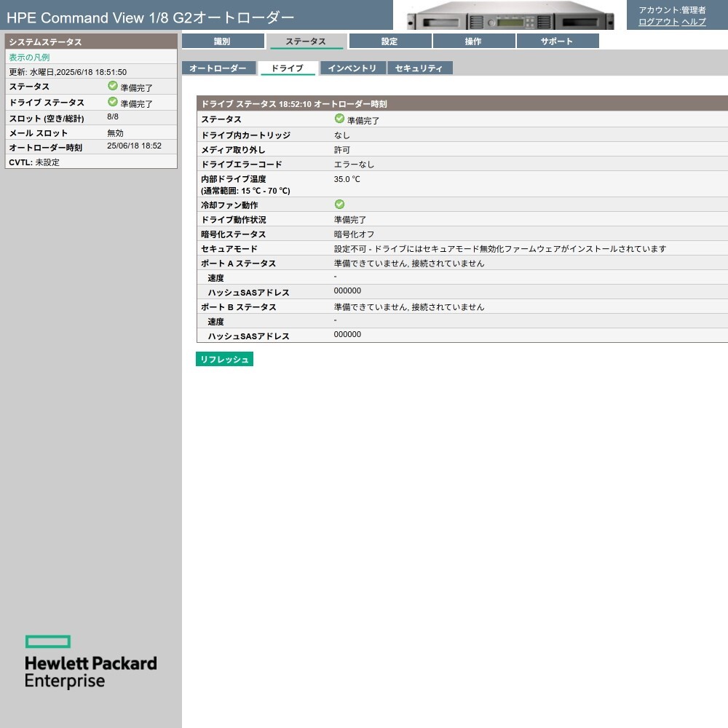Click the システムステータス panel header

[x=91, y=41]
